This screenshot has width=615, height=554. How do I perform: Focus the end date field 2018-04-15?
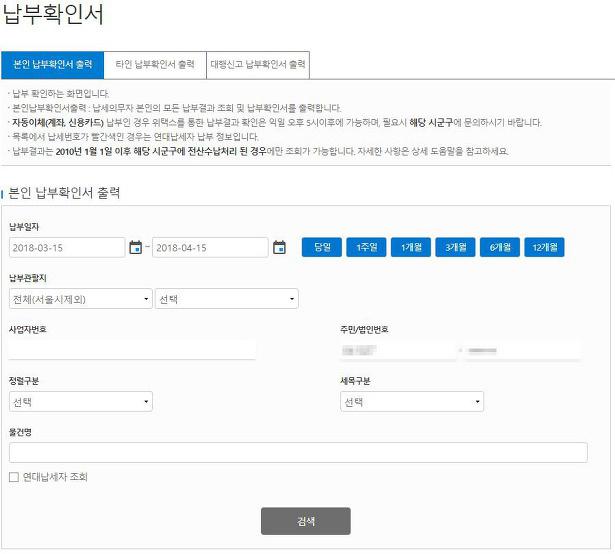(x=210, y=248)
